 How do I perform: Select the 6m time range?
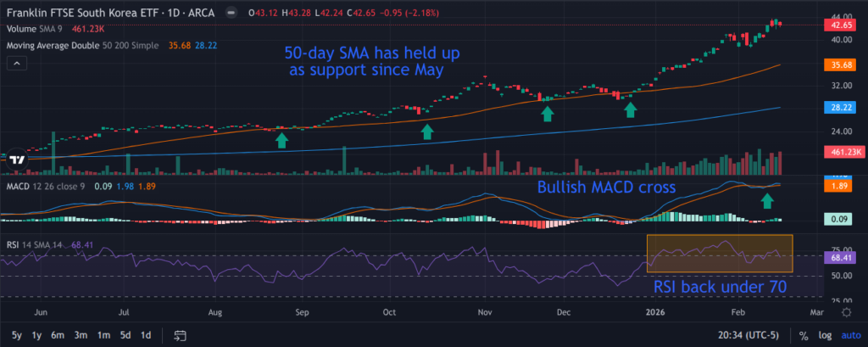(x=58, y=334)
